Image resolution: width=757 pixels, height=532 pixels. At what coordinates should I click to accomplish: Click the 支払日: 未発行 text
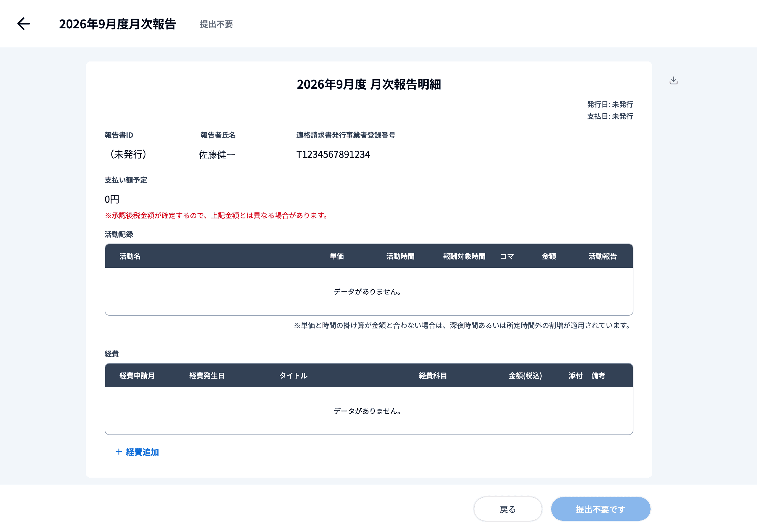610,116
